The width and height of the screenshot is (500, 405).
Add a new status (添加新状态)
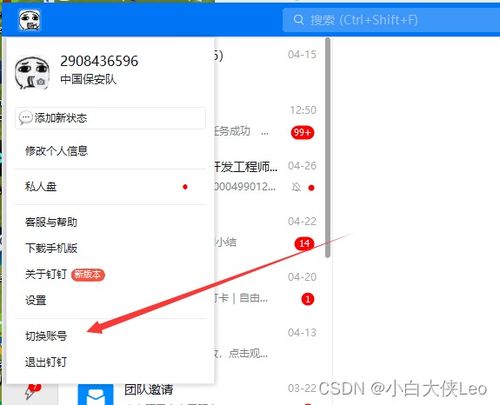point(110,118)
